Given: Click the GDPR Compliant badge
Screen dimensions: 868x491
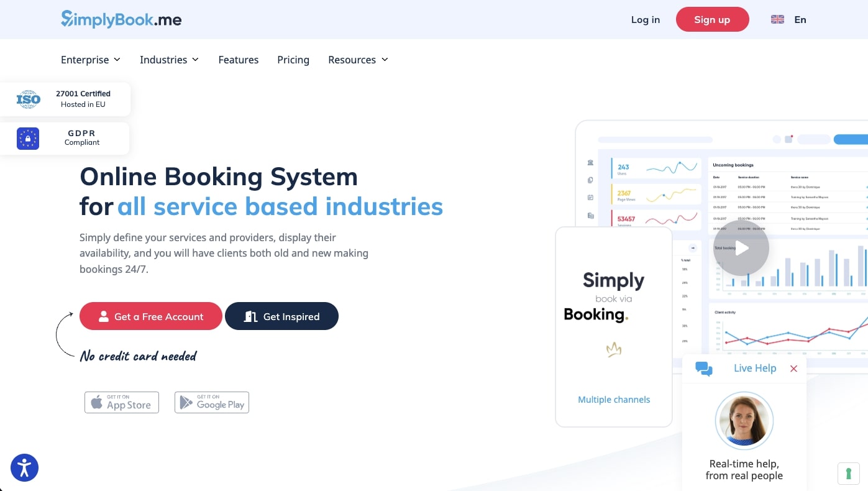Looking at the screenshot, I should [65, 138].
